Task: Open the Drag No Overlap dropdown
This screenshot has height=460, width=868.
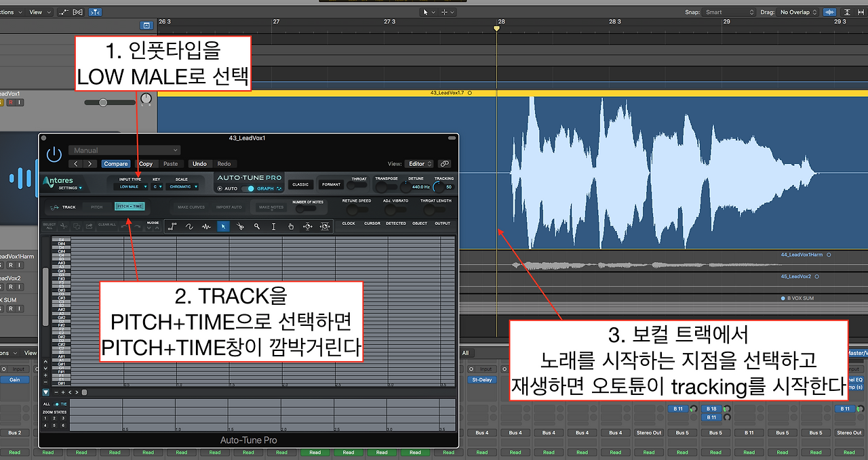Action: click(x=797, y=12)
